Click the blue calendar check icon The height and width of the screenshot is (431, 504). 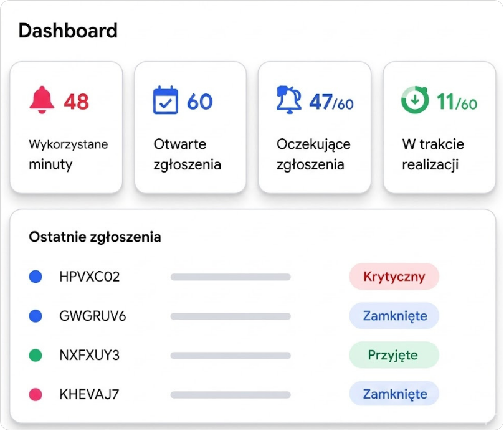pos(166,100)
